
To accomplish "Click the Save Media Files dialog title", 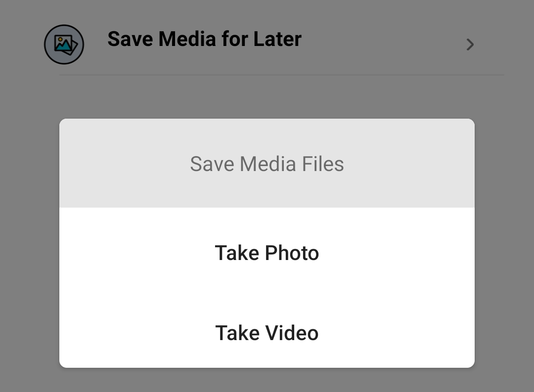I will 267,164.
